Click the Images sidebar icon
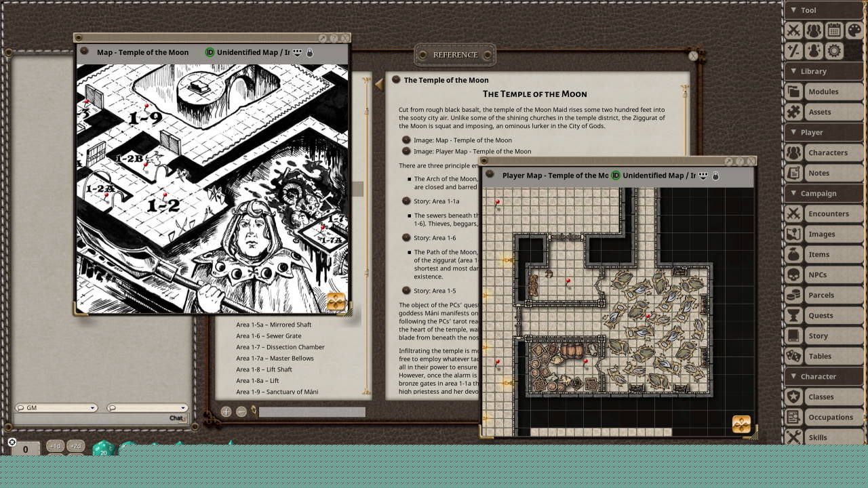The image size is (868, 488). point(793,234)
